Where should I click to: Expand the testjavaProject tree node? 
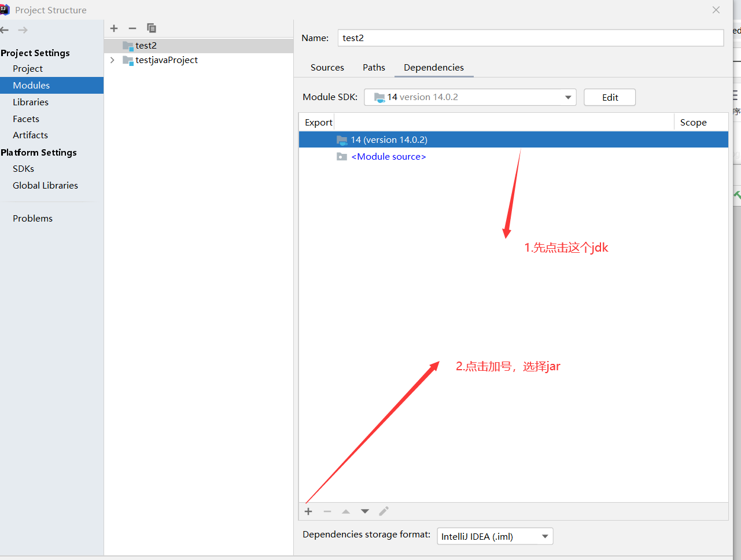coord(112,60)
